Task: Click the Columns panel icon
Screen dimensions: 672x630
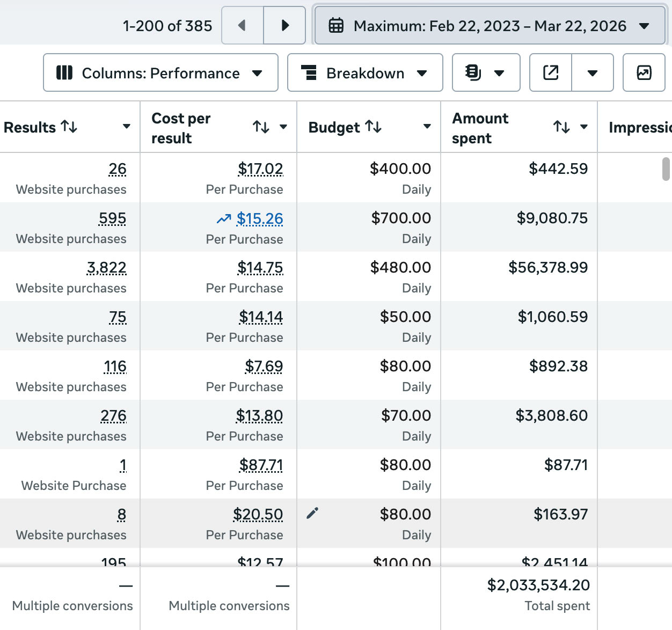Action: pos(64,72)
